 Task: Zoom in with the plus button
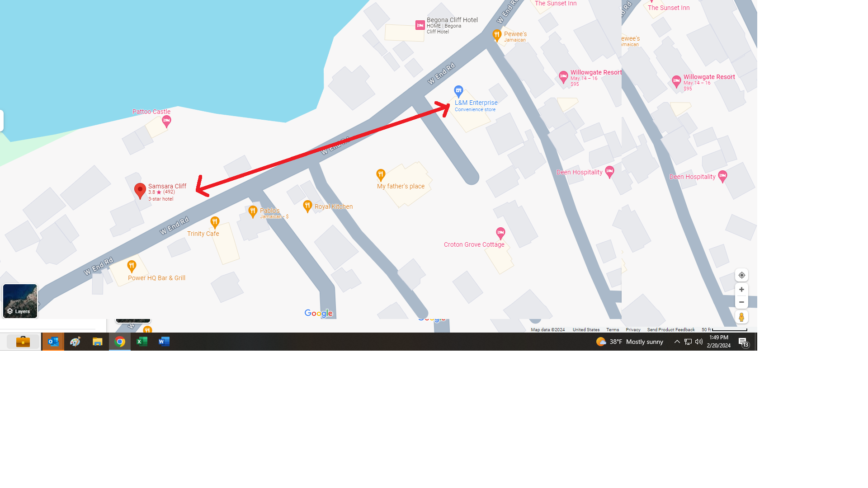click(x=741, y=289)
